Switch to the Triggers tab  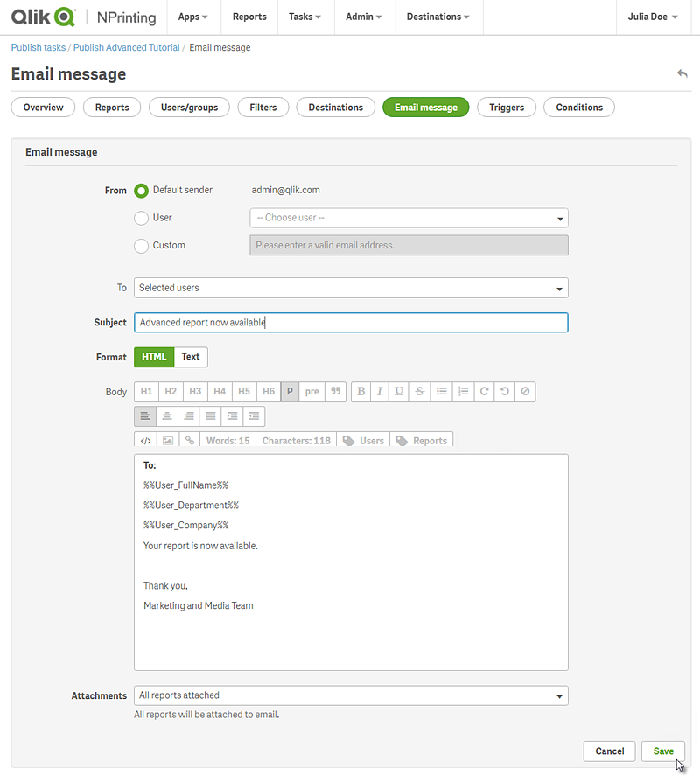[506, 107]
